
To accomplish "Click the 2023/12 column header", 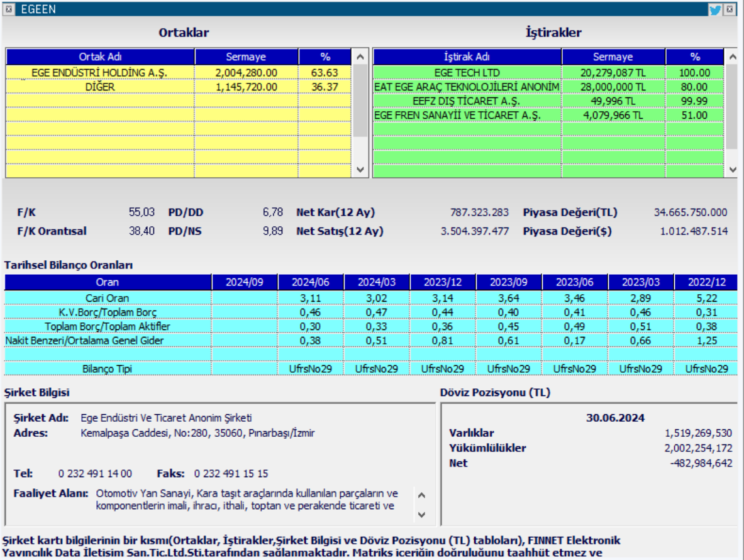I will point(443,282).
